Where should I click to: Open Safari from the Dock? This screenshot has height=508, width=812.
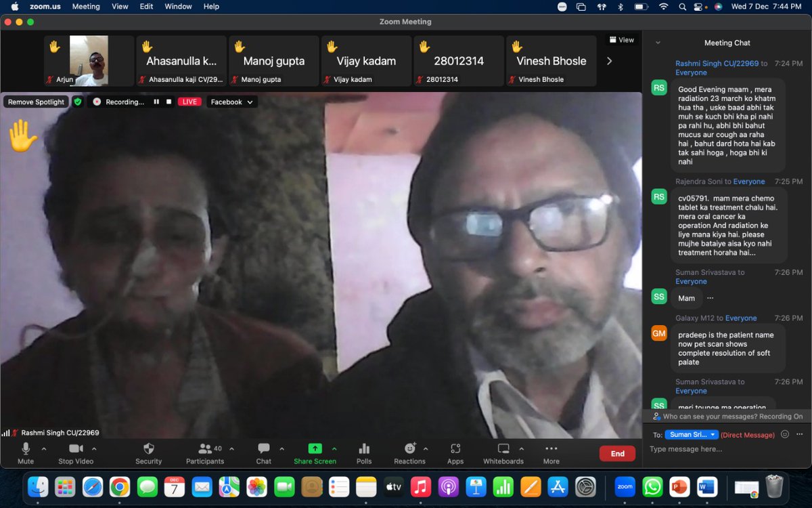[93, 486]
